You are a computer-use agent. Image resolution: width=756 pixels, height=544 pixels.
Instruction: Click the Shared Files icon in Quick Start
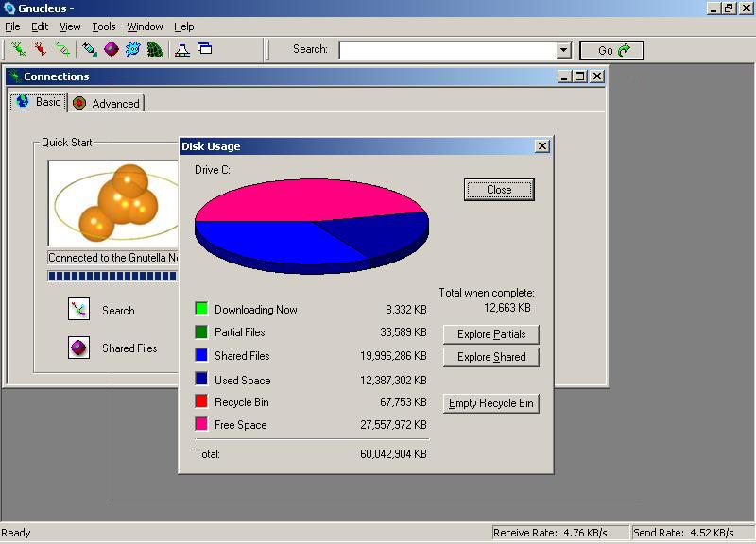coord(78,347)
